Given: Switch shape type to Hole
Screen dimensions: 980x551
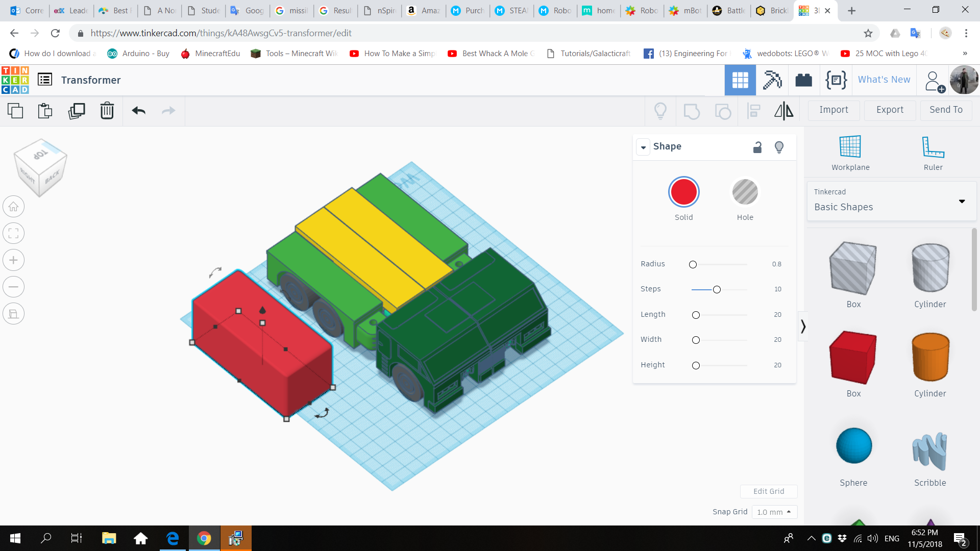Looking at the screenshot, I should pos(745,192).
